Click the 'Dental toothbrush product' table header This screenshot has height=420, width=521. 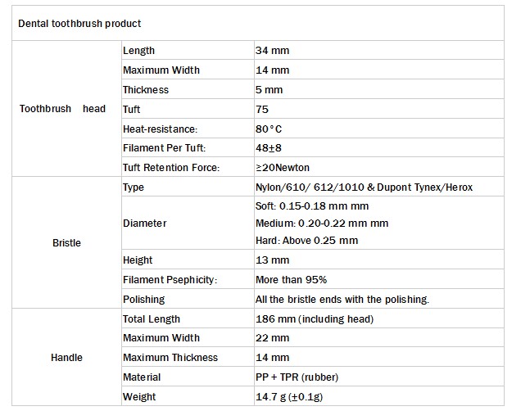79,23
